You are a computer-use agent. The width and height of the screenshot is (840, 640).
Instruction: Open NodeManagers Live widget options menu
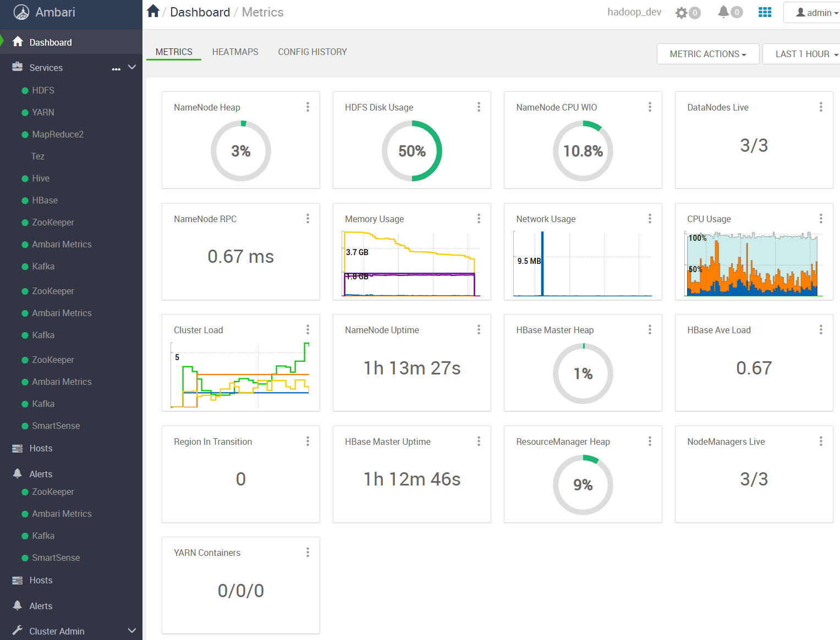[x=821, y=442]
